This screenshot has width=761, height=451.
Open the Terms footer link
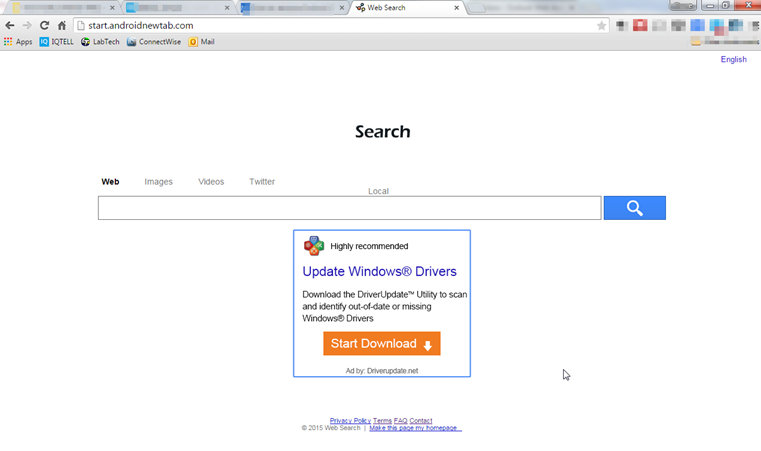click(382, 420)
